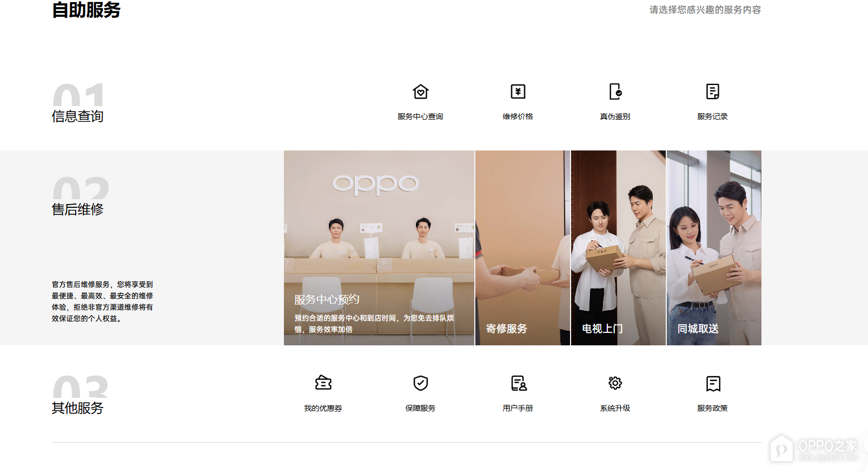
Task: Open the 同城取送 card
Action: click(714, 248)
